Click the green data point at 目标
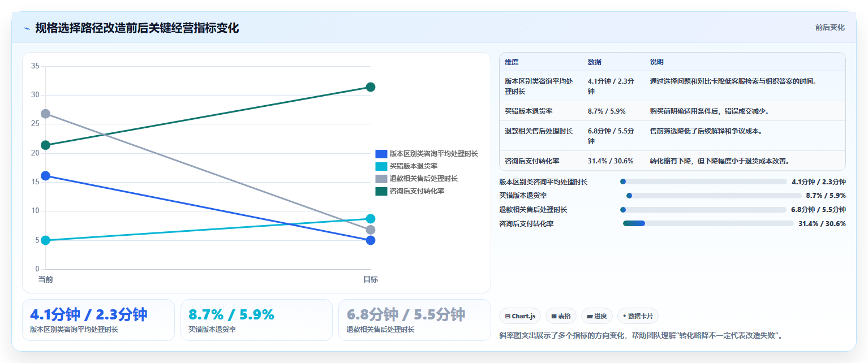 click(x=371, y=87)
